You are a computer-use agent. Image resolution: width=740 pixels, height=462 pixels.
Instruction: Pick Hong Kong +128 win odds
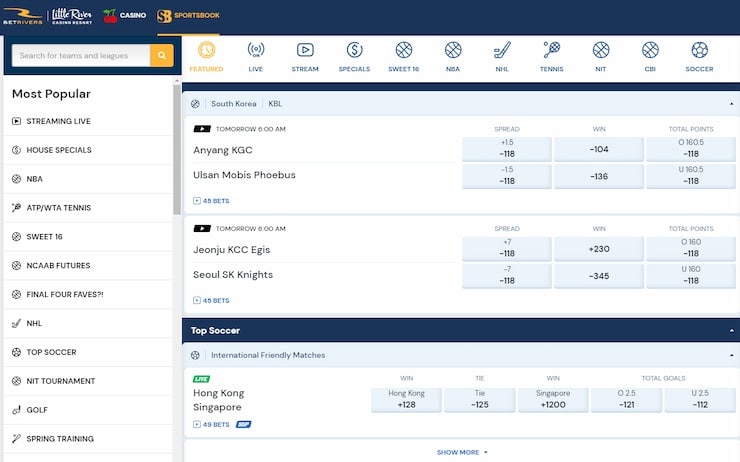pos(406,399)
